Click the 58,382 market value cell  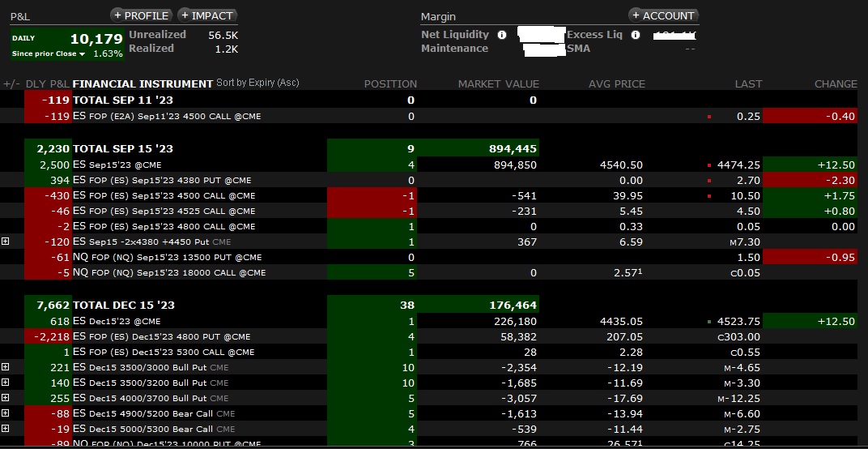[515, 336]
